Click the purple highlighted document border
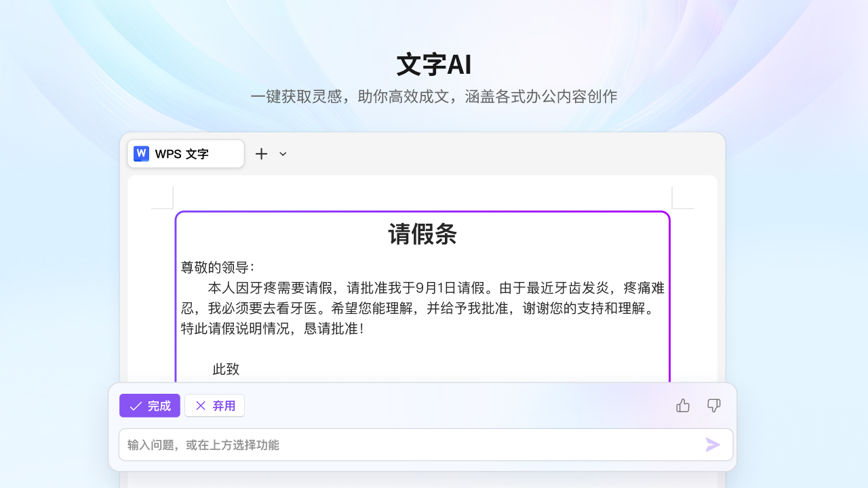 click(422, 211)
